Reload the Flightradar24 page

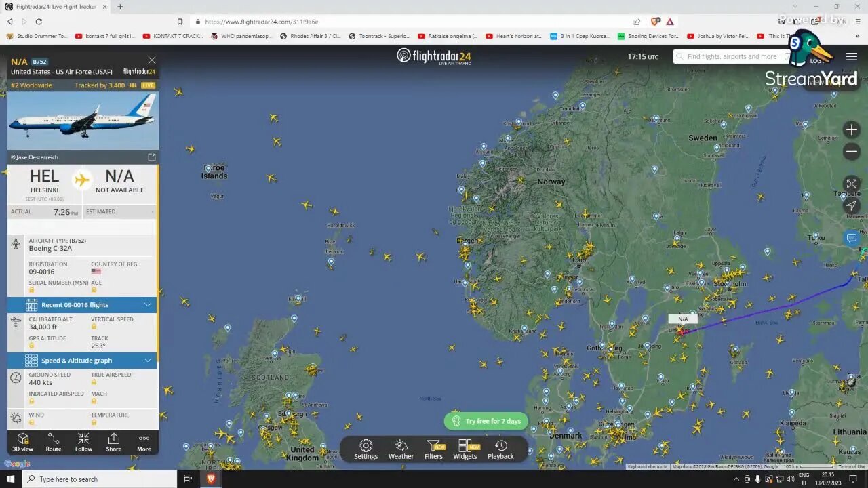(39, 22)
